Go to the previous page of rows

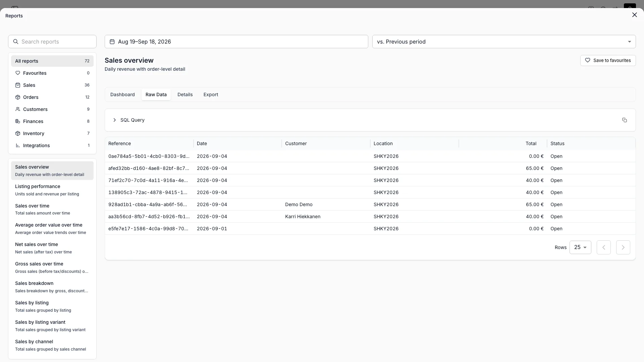point(604,247)
